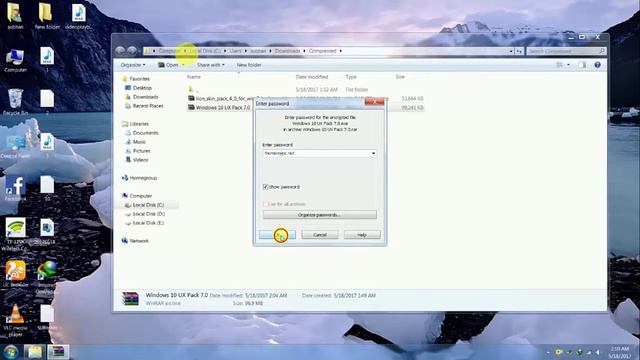This screenshot has width=640, height=360.
Task: Open the Documents library
Action: pyautogui.click(x=145, y=133)
